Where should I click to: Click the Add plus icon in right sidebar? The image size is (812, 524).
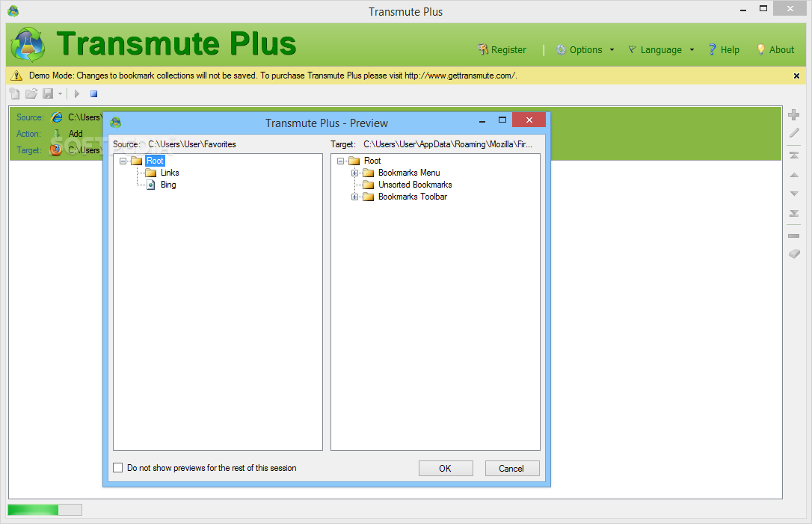794,114
